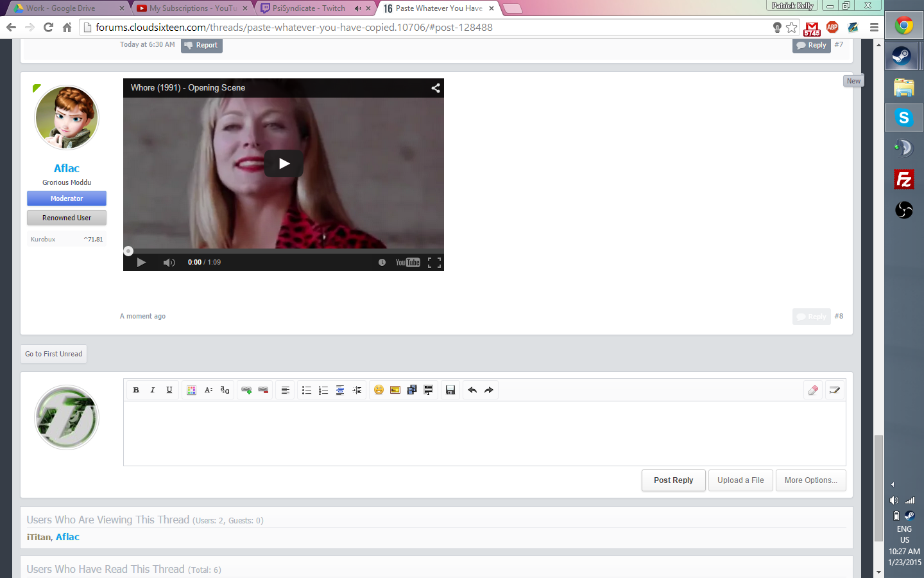
Task: Outdent the text in editor
Action: [340, 390]
